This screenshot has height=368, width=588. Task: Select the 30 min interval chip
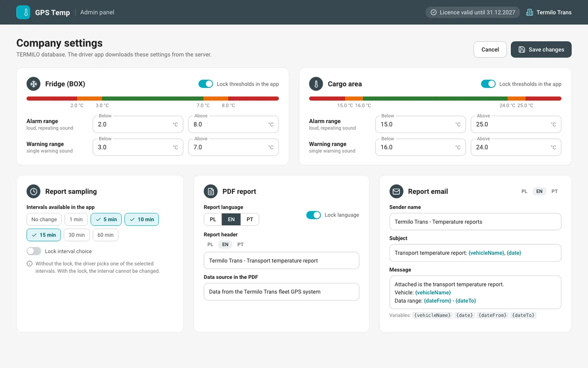coord(77,235)
